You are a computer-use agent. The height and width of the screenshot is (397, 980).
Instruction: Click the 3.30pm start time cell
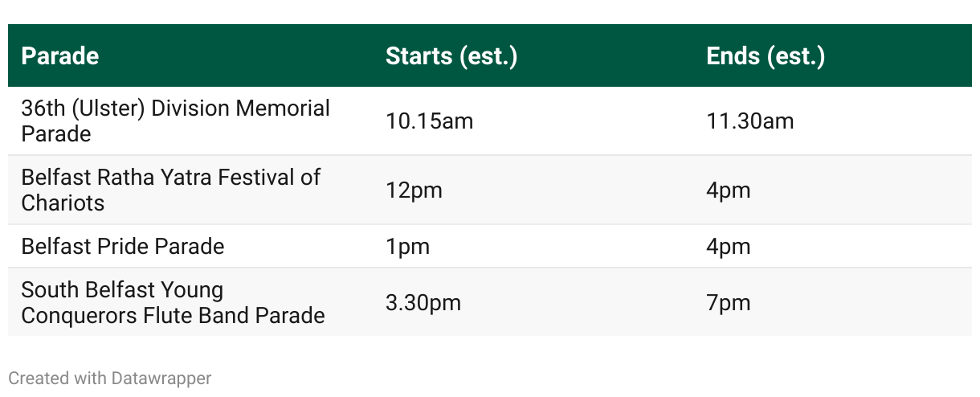(423, 303)
